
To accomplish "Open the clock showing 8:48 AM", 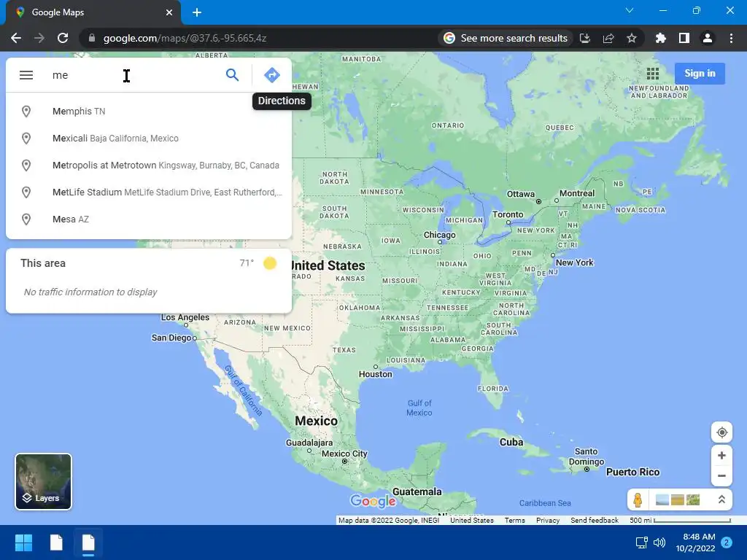I will point(695,542).
